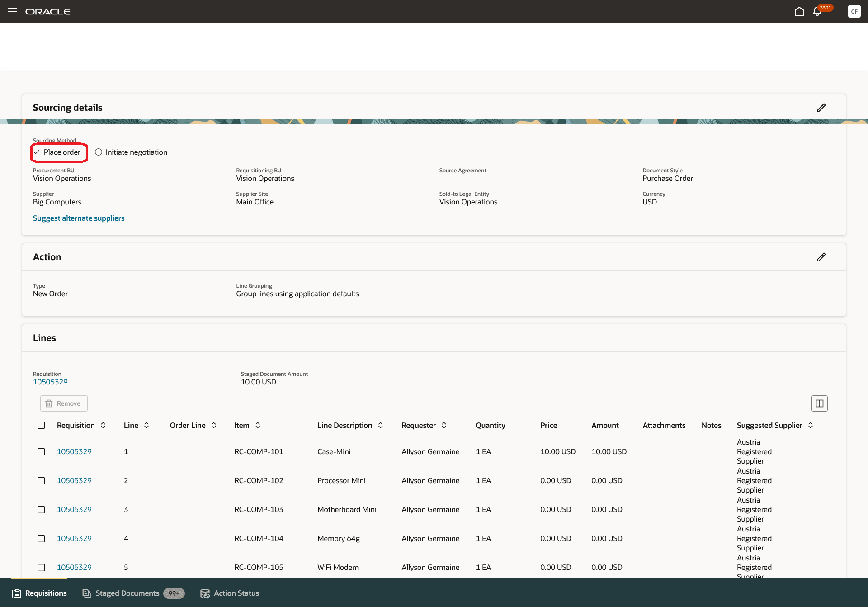Viewport: 868px width, 607px height.
Task: Open the column manager icon for Lines
Action: [819, 403]
